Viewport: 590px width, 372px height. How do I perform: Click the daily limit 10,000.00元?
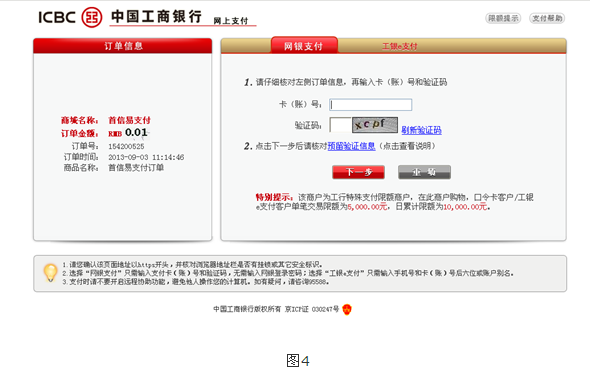click(x=465, y=207)
